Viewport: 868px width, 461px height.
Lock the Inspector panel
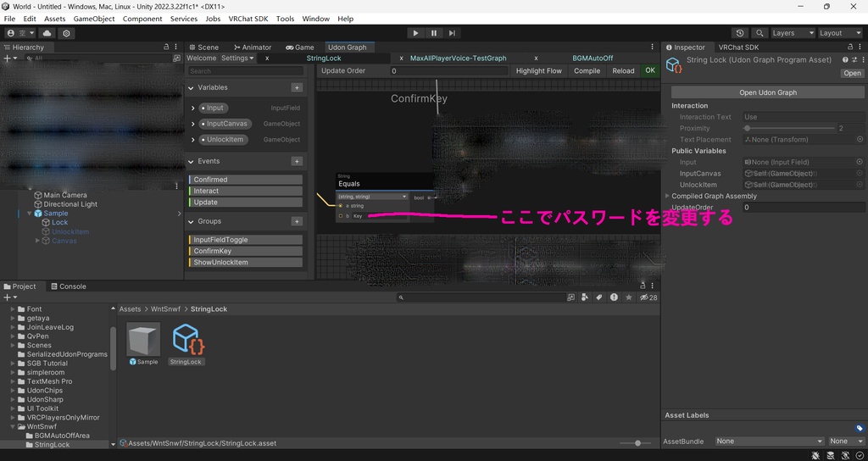coord(850,47)
